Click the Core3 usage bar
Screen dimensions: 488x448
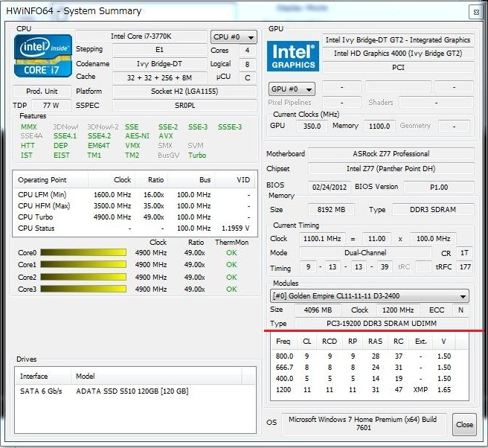tap(83, 289)
